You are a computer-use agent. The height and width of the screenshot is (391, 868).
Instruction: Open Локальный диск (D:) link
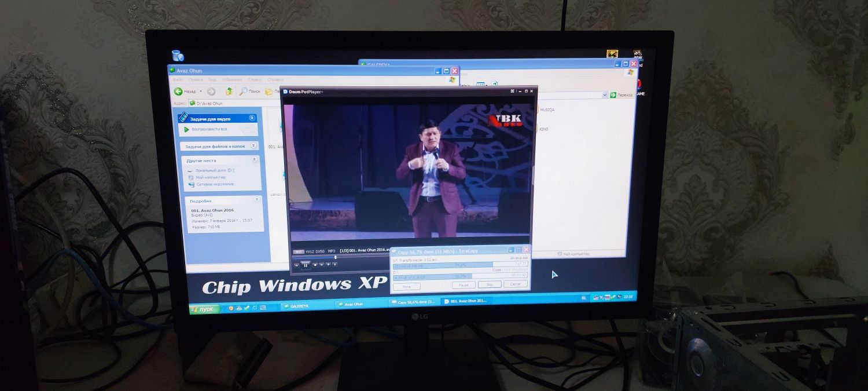[215, 170]
